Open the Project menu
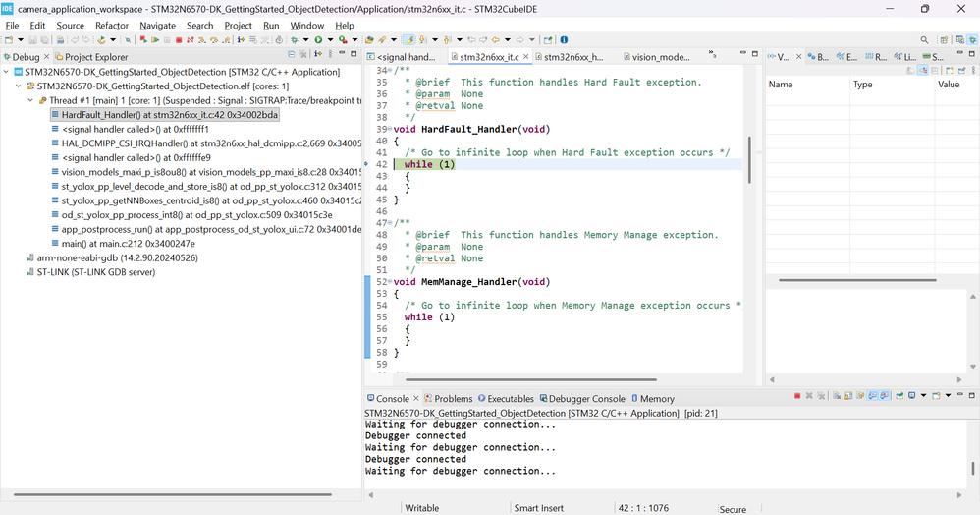The width and height of the screenshot is (980, 515). coord(238,25)
